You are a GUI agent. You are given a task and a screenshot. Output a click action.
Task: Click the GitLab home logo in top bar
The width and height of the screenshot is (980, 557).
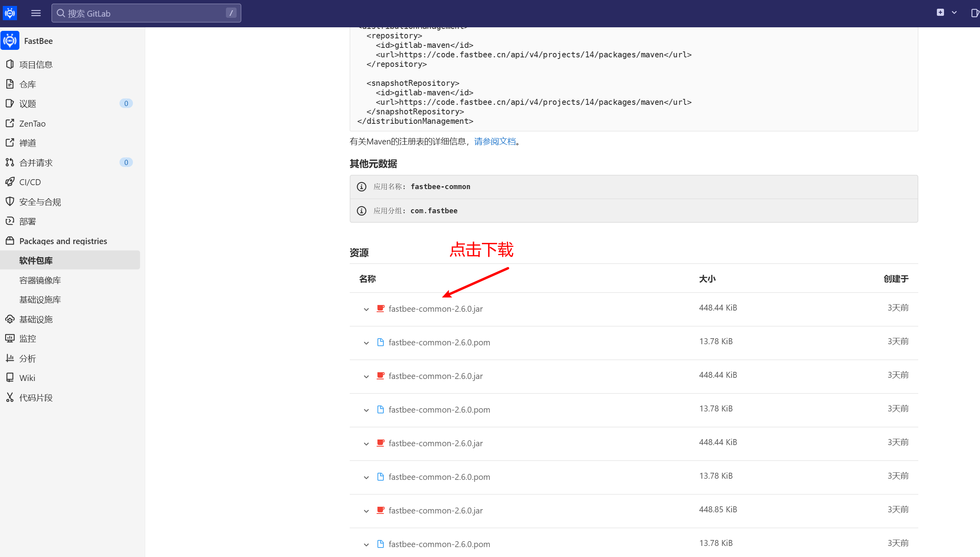(10, 13)
